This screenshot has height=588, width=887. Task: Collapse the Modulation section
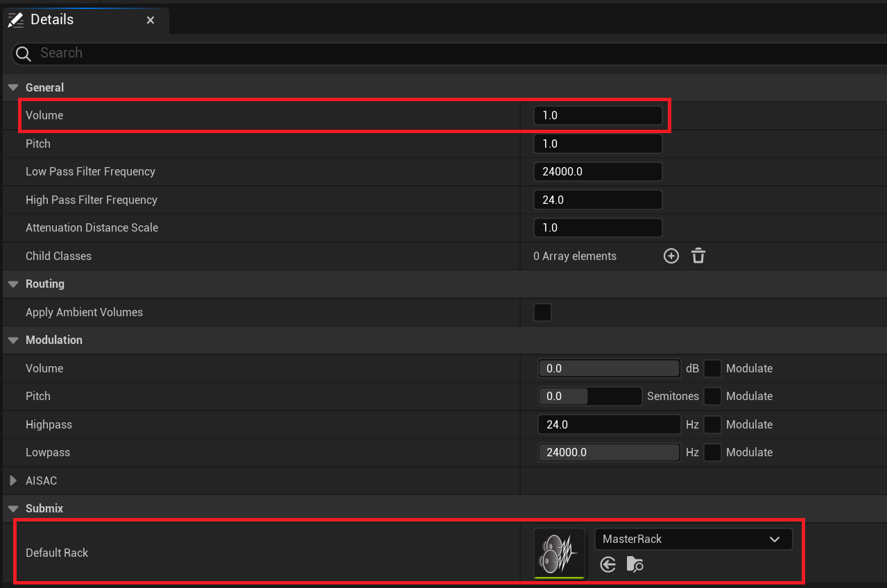coord(13,340)
